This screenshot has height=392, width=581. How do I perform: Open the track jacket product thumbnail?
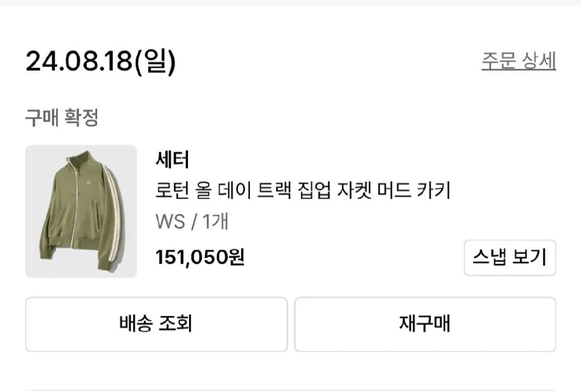pos(81,211)
